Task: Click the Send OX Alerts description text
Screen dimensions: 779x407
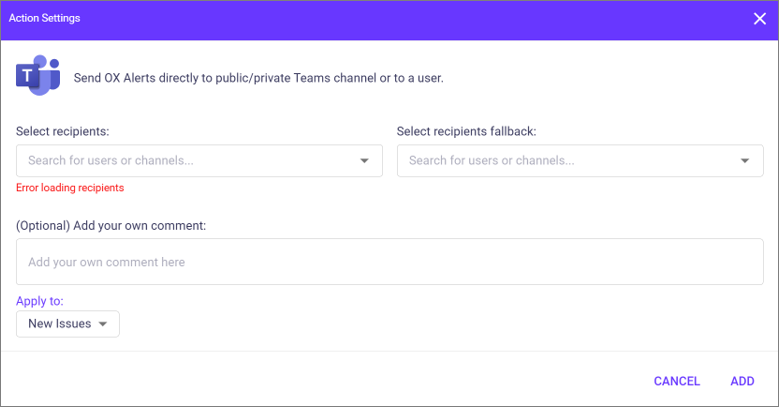Action: point(259,78)
